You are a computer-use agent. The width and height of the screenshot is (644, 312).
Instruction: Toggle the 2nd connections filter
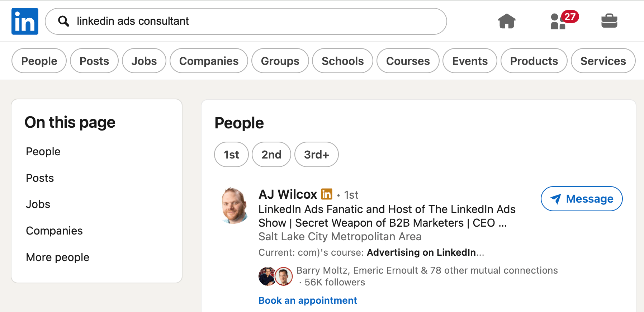click(271, 154)
